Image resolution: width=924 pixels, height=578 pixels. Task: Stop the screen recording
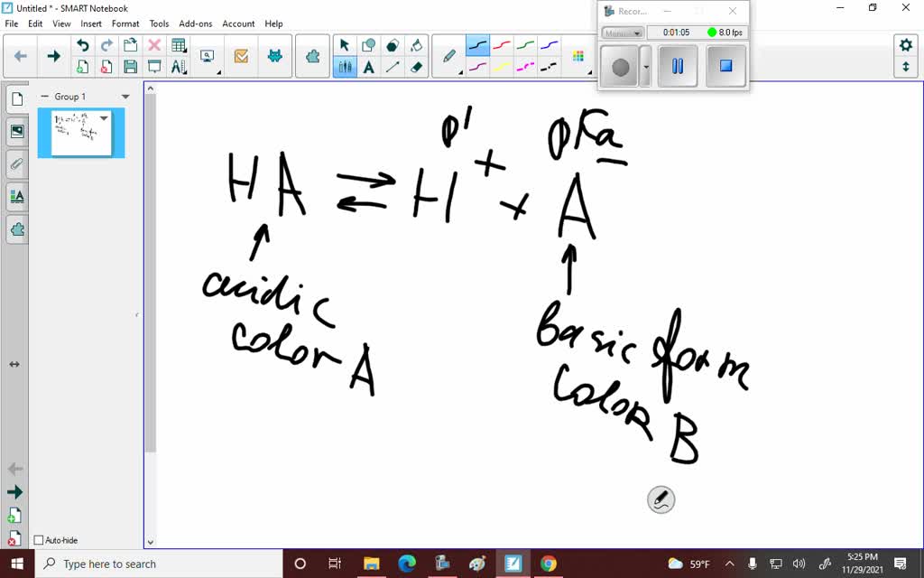click(x=725, y=65)
